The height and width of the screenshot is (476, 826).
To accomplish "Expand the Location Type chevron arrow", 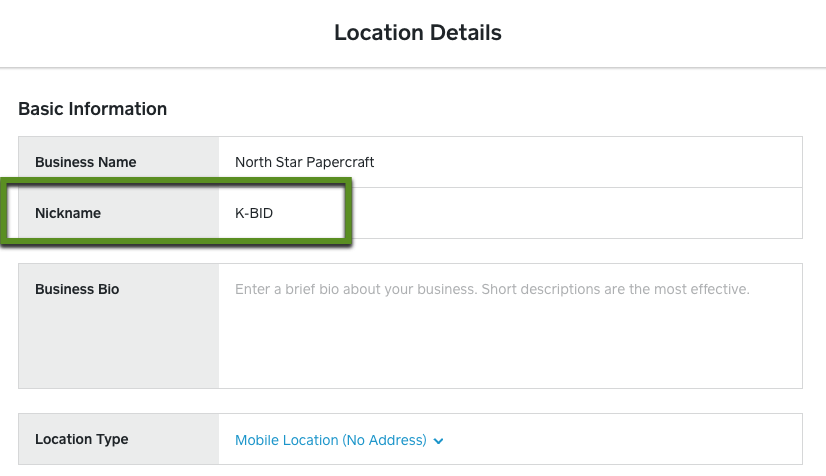I will 439,441.
